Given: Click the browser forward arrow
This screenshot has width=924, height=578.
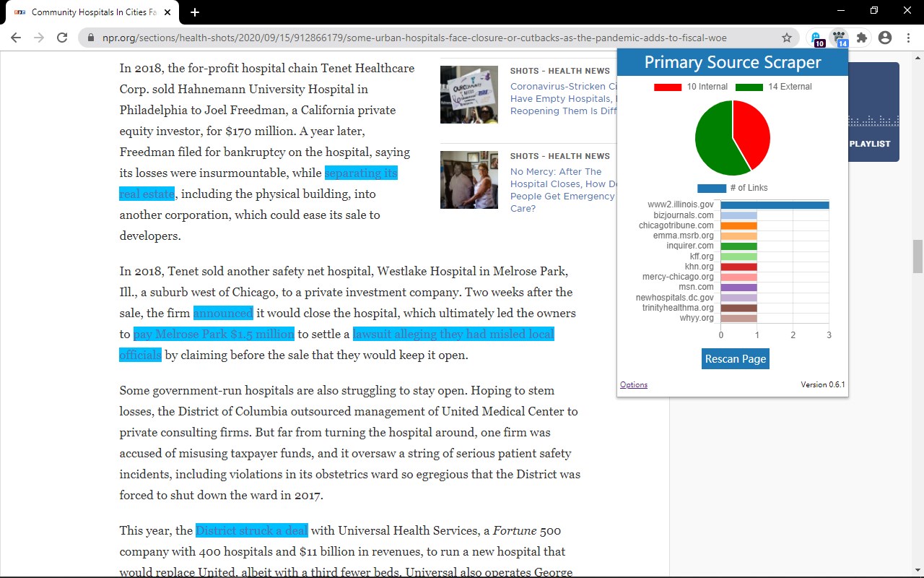Looking at the screenshot, I should click(x=39, y=38).
